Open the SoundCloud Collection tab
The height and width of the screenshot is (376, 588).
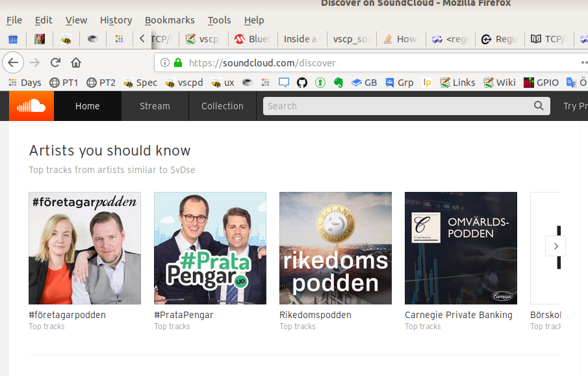coord(222,106)
